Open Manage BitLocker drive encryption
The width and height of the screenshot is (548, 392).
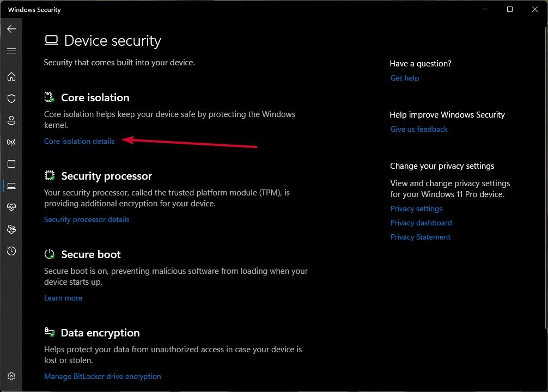point(102,376)
